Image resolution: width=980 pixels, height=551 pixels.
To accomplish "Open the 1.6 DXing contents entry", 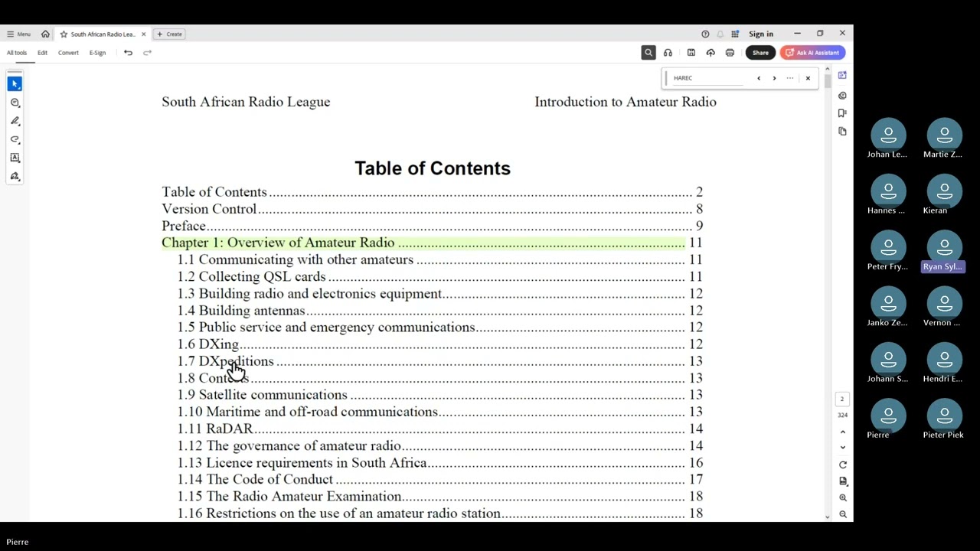I will point(440,344).
